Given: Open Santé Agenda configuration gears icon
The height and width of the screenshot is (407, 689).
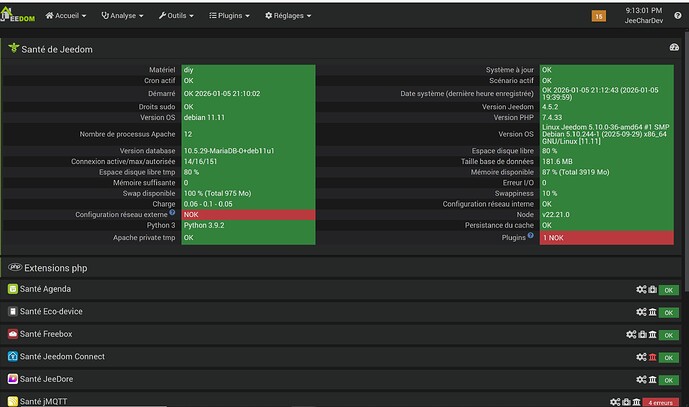Looking at the screenshot, I should 641,289.
